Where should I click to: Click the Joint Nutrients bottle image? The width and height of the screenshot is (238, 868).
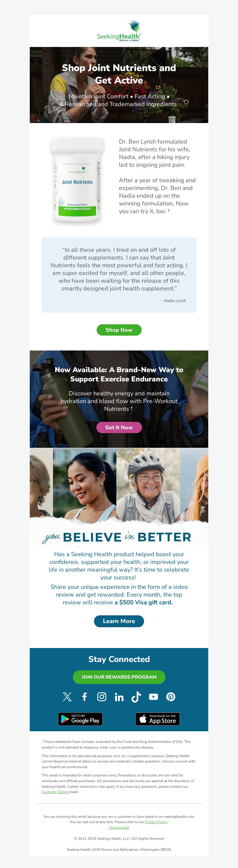pyautogui.click(x=77, y=180)
